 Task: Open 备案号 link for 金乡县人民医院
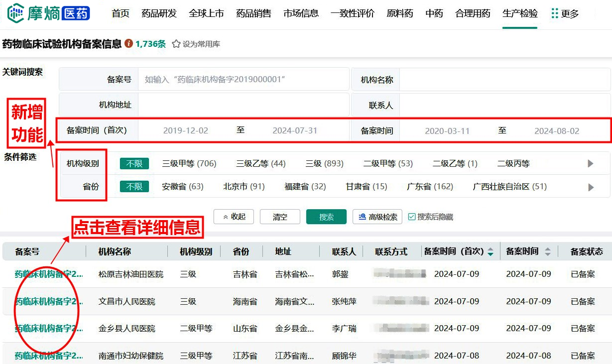pyautogui.click(x=49, y=328)
